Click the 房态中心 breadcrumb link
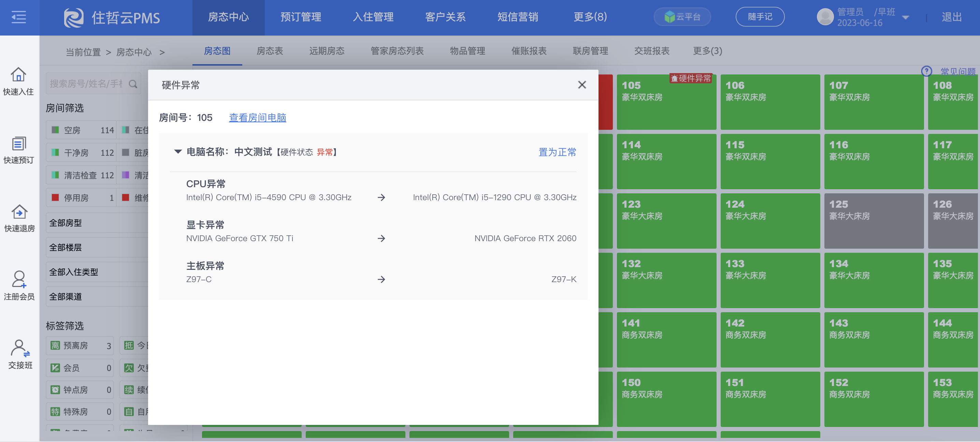The height and width of the screenshot is (442, 980). (133, 52)
